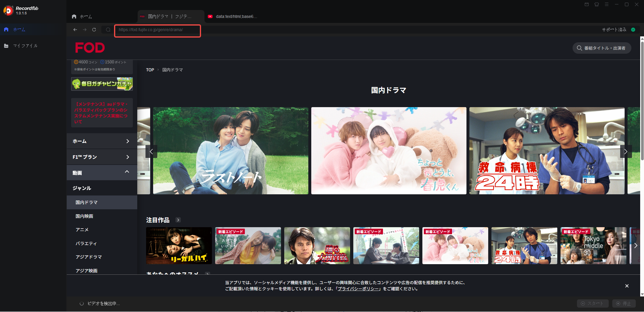
Task: Click the browser back arrow icon
Action: (x=75, y=30)
